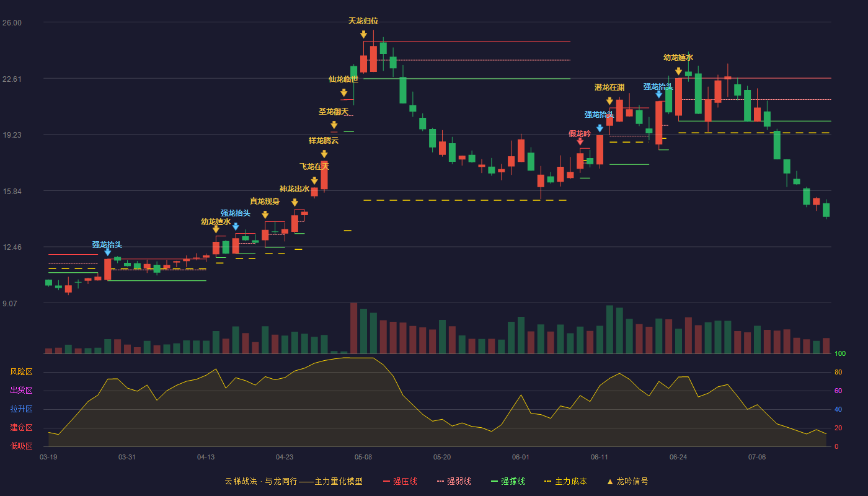
Task: Toggle the 强压线 legend item
Action: (400, 481)
